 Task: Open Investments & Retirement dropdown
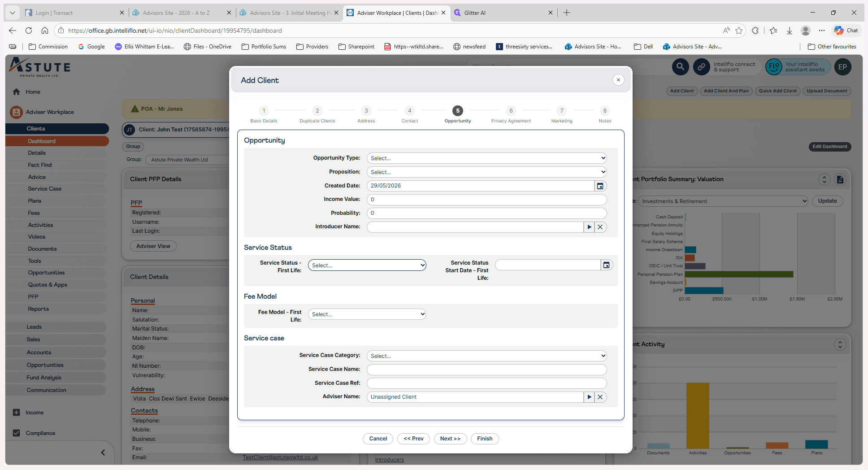point(723,201)
